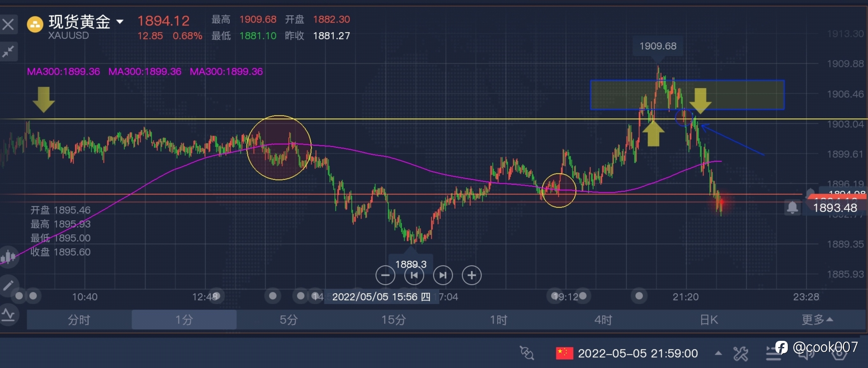Screen dimensions: 868x368
Task: Click the plug connection status icon
Action: (x=527, y=353)
